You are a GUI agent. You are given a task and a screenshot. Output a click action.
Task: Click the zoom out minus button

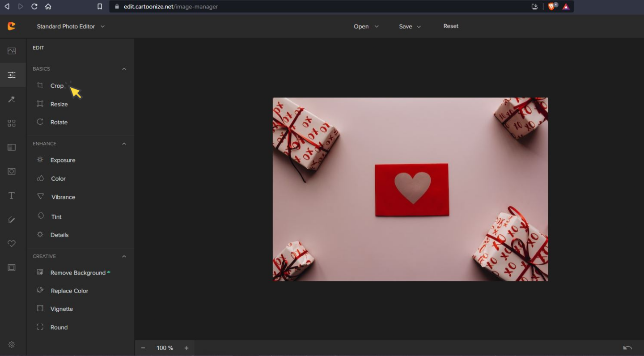point(143,348)
